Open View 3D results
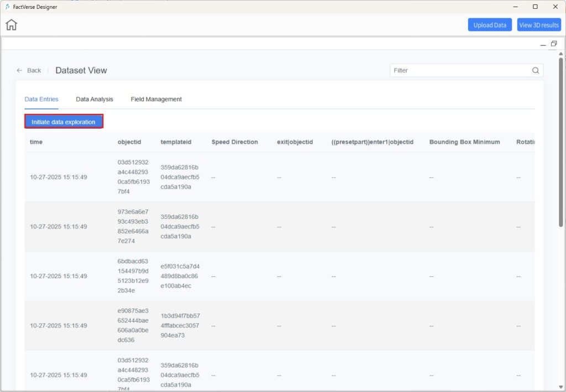 [539, 25]
